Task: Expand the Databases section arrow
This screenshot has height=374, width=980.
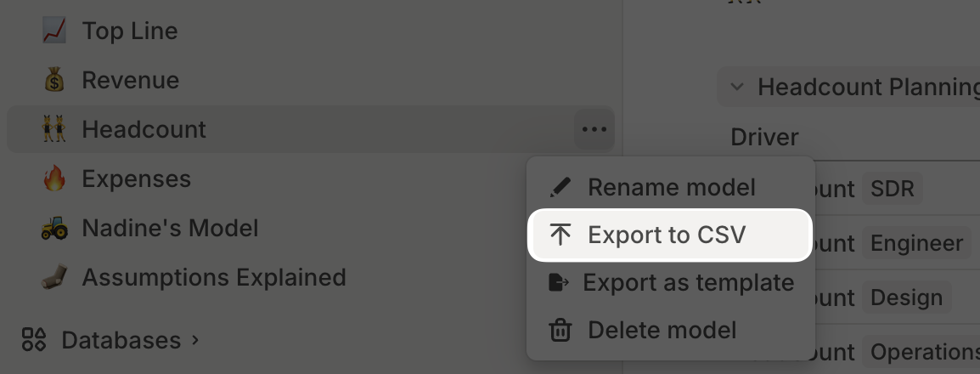Action: (195, 340)
